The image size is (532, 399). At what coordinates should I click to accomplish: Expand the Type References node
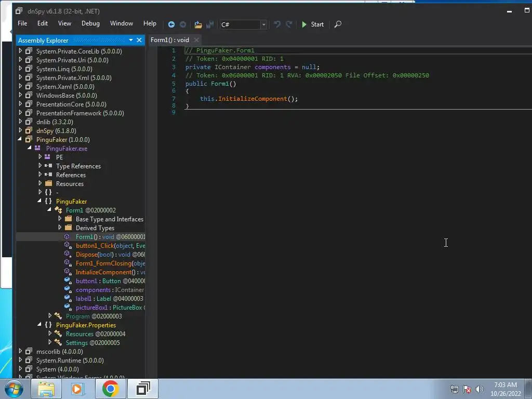click(40, 166)
